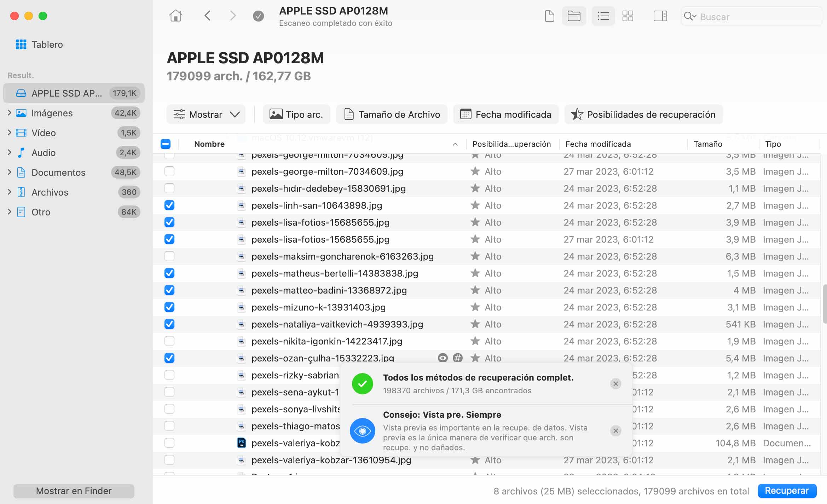Uncheck pexels-linh-san-10643898.jpg checkbox
This screenshot has height=504, width=827.
(x=169, y=205)
